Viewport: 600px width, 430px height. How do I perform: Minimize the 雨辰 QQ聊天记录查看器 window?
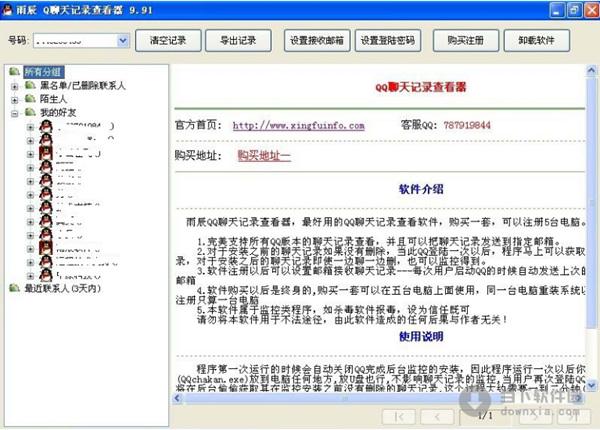[557, 10]
